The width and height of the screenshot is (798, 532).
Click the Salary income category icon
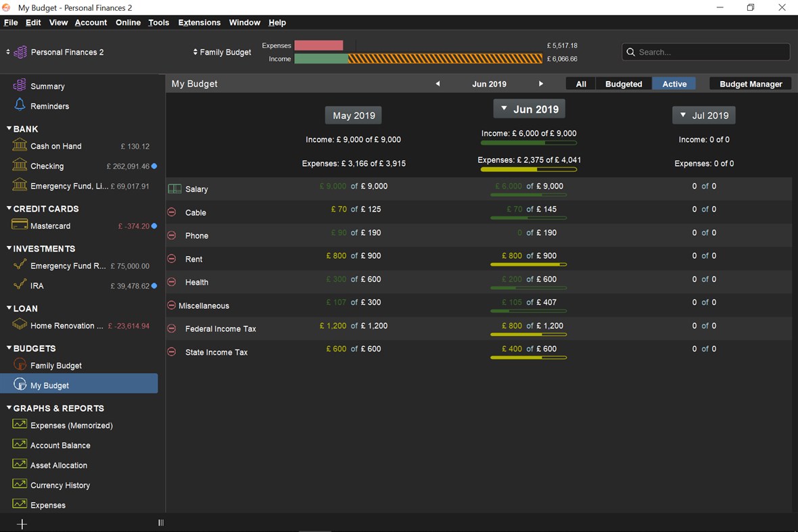pyautogui.click(x=174, y=189)
